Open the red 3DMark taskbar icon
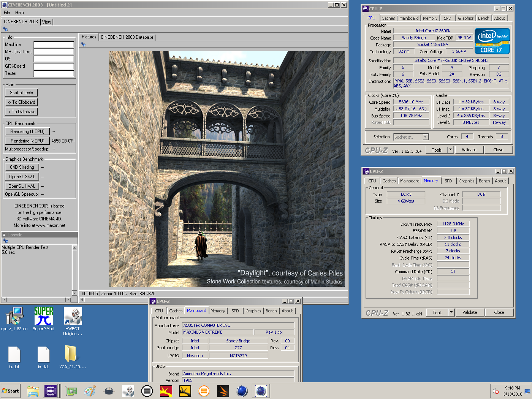 pos(166,391)
